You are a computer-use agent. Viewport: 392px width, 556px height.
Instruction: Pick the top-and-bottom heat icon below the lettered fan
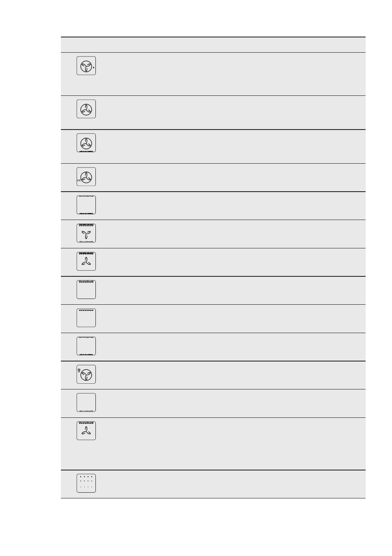(x=86, y=205)
